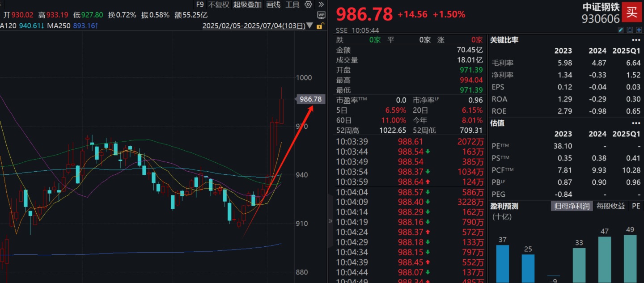Click the 986.78 price label on axis
Image resolution: width=644 pixels, height=283 pixels.
tap(311, 99)
